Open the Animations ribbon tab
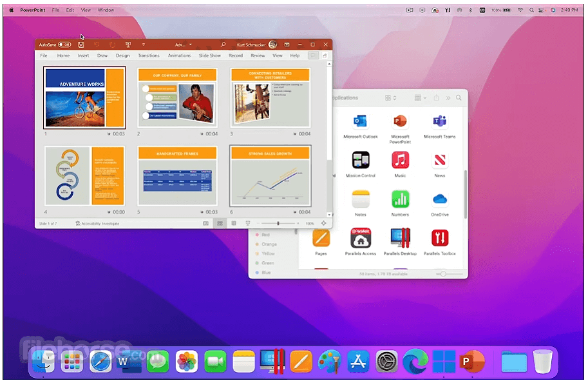Screen dimensions: 588x383 [x=179, y=55]
